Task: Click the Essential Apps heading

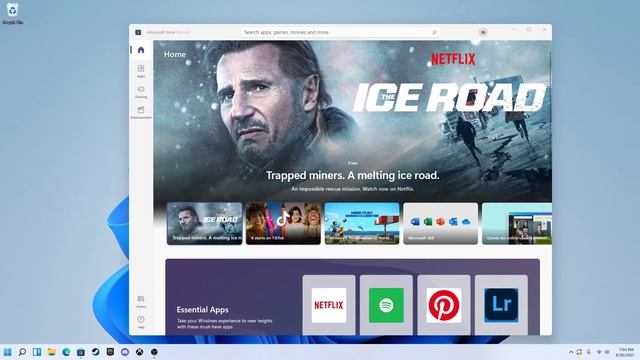Action: [202, 310]
